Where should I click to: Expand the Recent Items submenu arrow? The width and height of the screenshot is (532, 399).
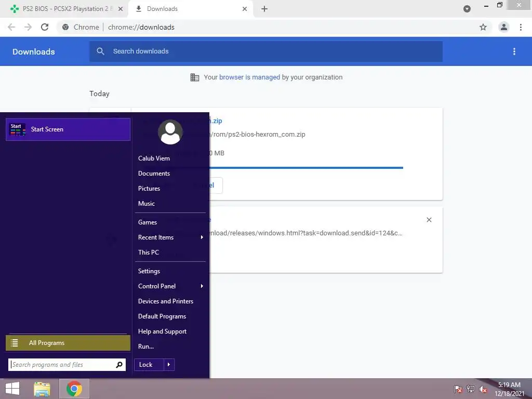(202, 237)
